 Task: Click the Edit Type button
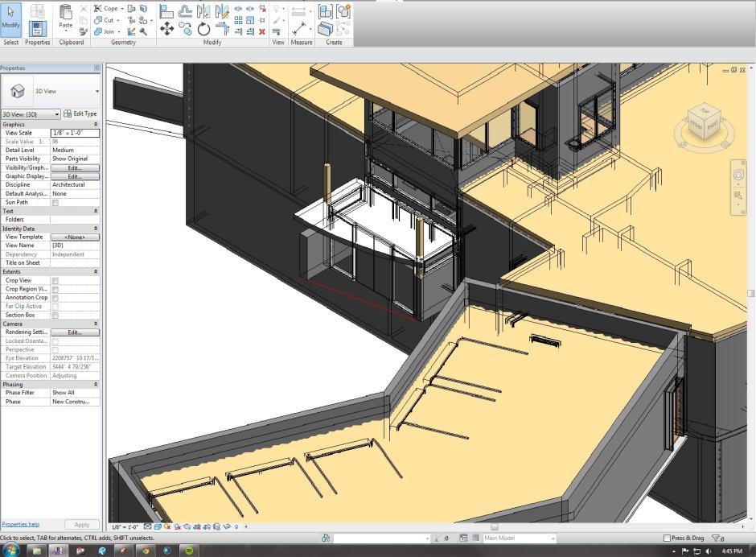pyautogui.click(x=81, y=114)
